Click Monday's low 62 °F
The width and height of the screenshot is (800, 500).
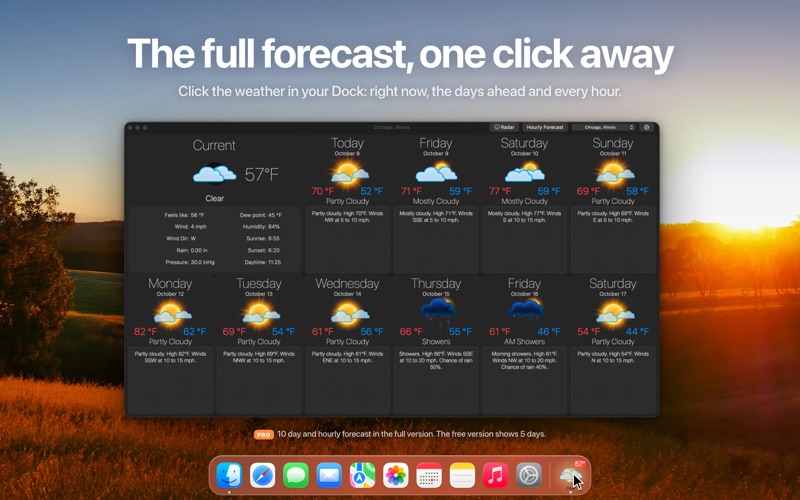[x=194, y=332]
